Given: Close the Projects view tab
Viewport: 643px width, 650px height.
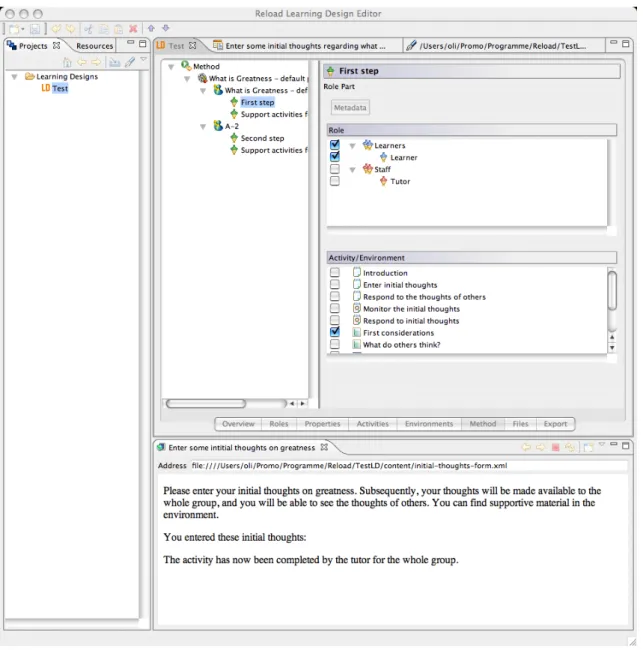Looking at the screenshot, I should 56,45.
